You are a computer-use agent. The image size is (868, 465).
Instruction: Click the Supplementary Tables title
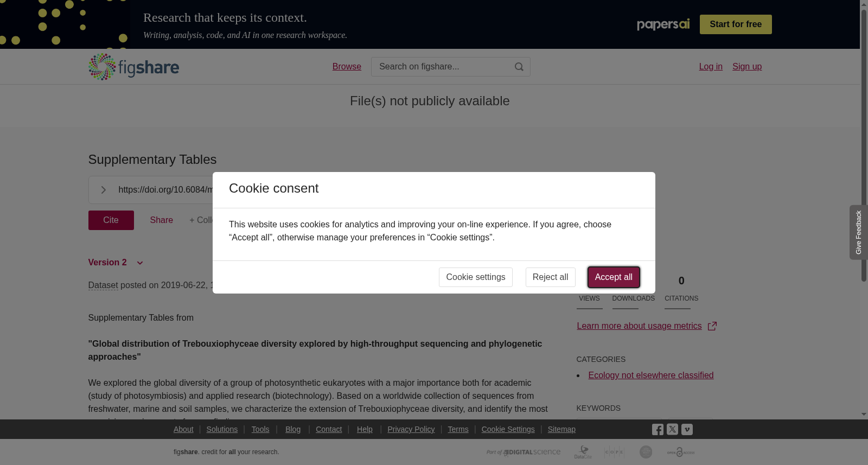click(x=152, y=160)
